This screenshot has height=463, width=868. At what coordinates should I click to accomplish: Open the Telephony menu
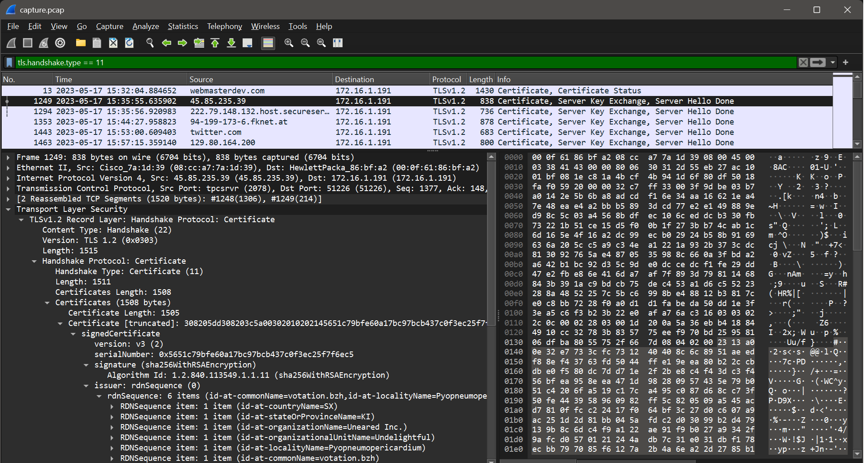pos(224,26)
